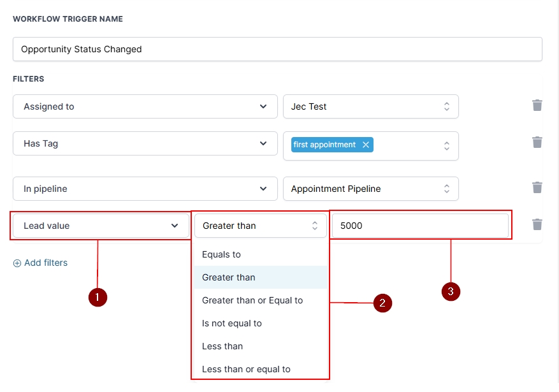
Task: Click the lead value 5000 input field
Action: point(421,226)
